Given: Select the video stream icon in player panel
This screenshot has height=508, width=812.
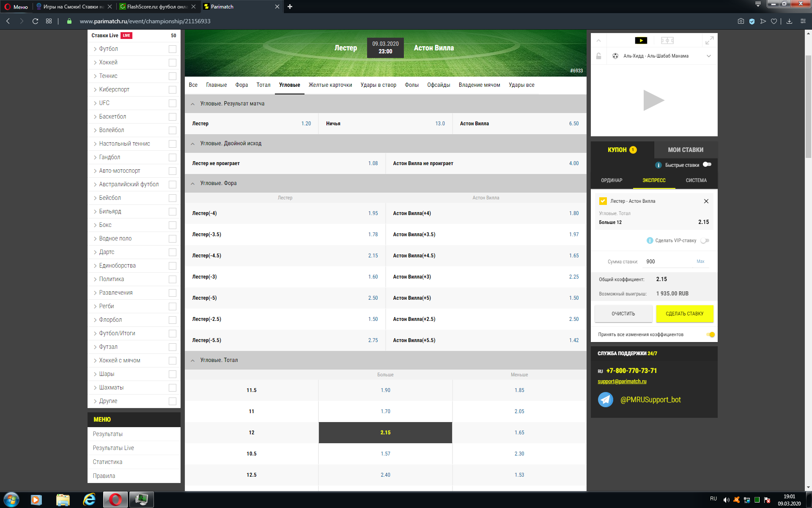Looking at the screenshot, I should 641,41.
